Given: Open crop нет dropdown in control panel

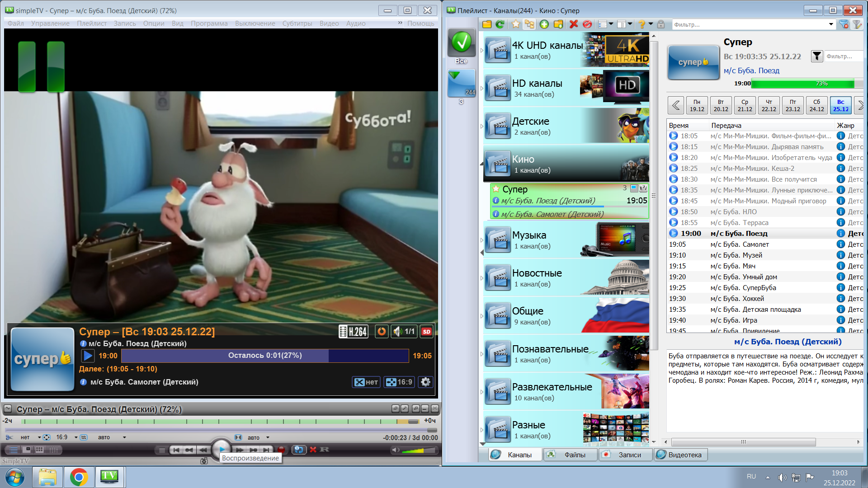Looking at the screenshot, I should [39, 437].
